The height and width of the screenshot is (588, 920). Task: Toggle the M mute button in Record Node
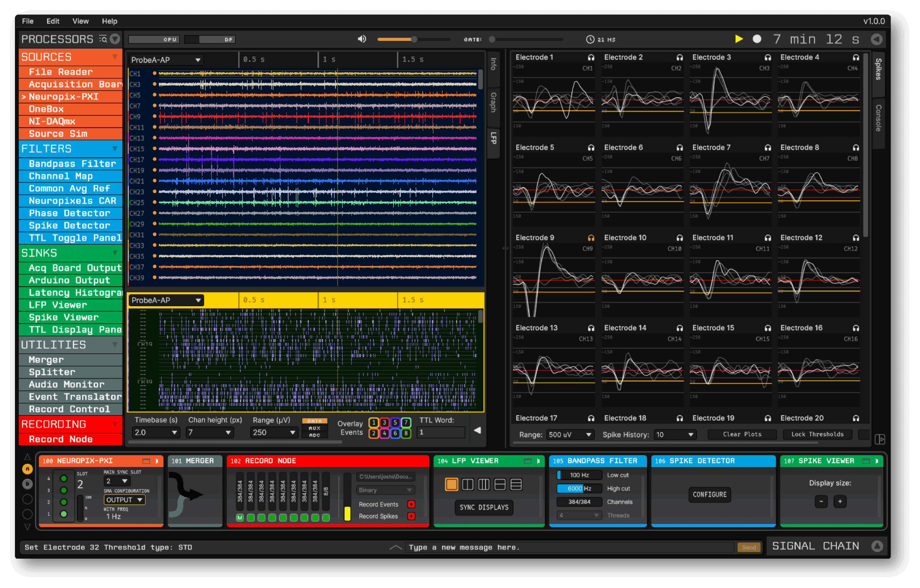(x=240, y=518)
